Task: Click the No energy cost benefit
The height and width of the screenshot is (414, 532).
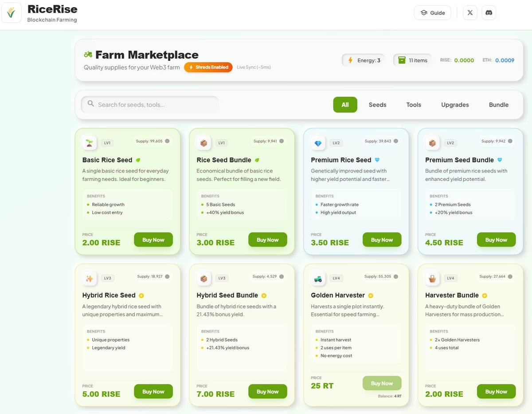Action: coord(336,356)
